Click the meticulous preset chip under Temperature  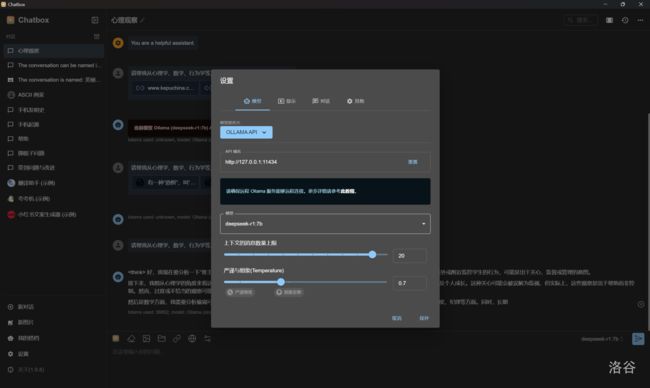click(x=240, y=292)
